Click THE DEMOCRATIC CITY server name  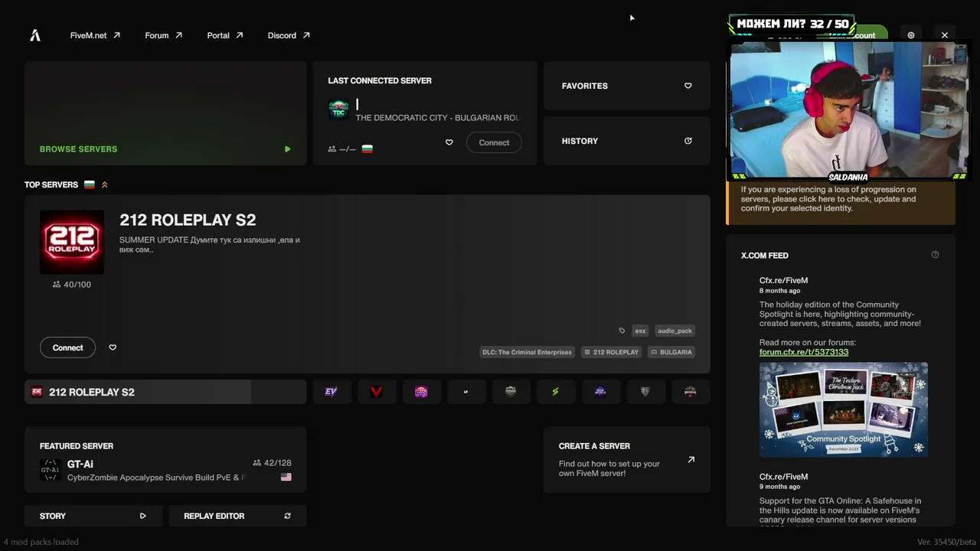(437, 118)
